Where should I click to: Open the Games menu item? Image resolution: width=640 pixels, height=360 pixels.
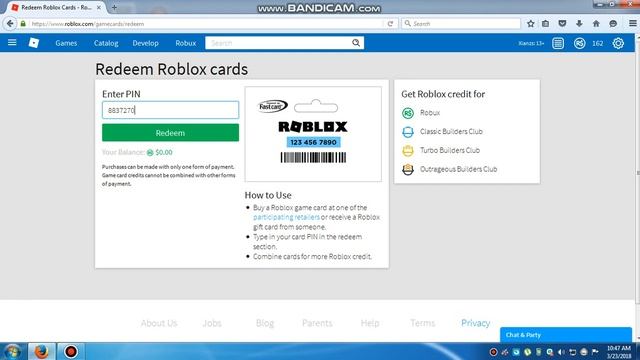(66, 43)
